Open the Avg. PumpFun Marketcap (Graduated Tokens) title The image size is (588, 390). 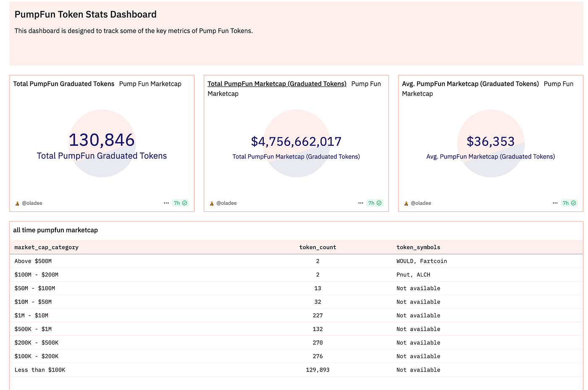pyautogui.click(x=470, y=84)
